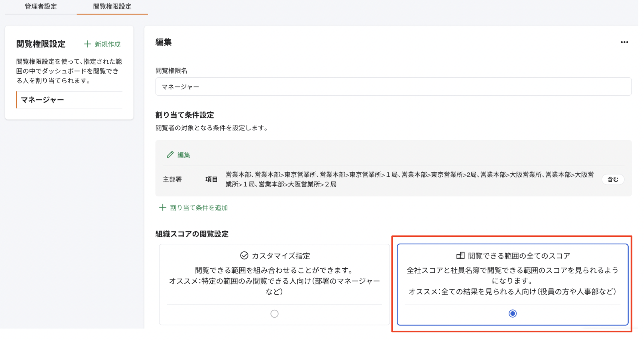Click the building icon next to 閲覧できる範囲の全てのスコア
The width and height of the screenshot is (644, 340).
460,256
